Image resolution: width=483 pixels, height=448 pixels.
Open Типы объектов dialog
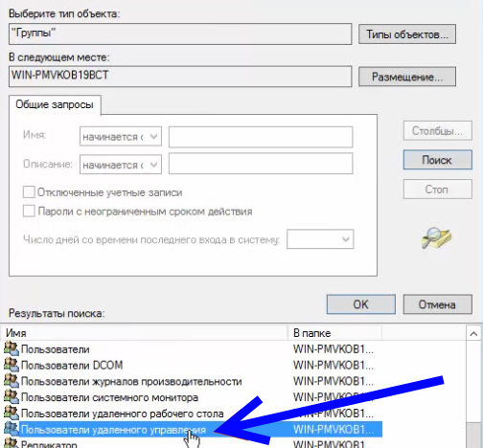(x=407, y=34)
